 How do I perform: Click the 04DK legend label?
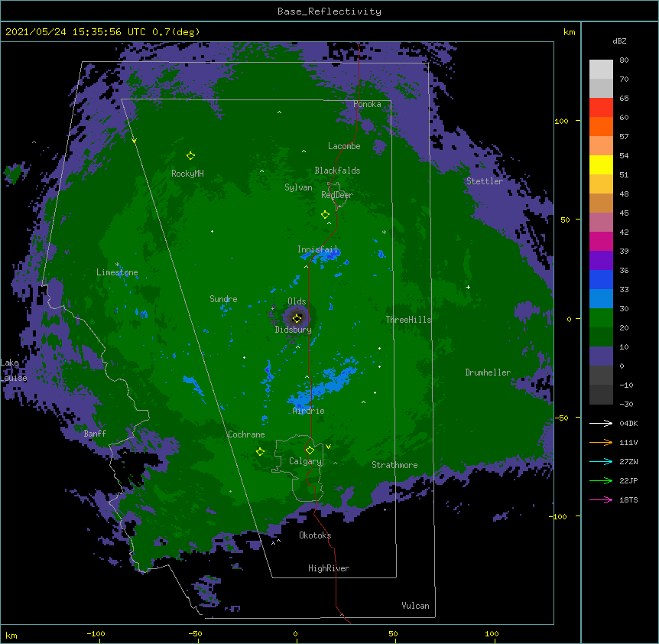pyautogui.click(x=628, y=423)
